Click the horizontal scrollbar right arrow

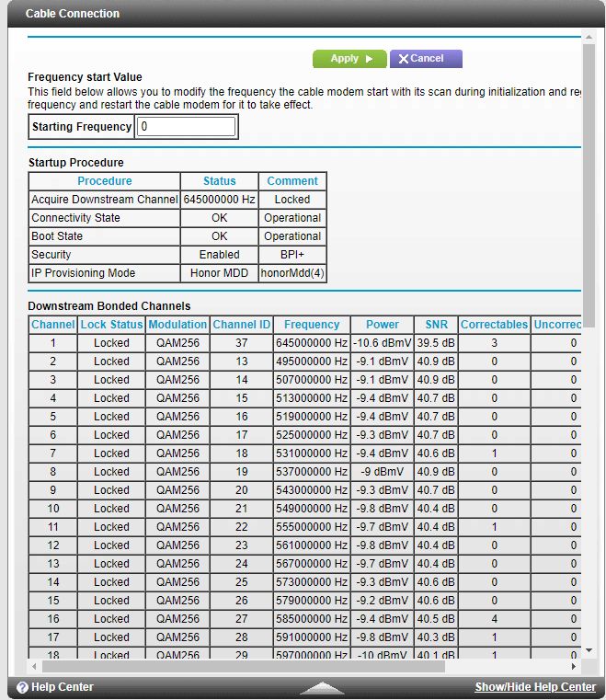574,666
